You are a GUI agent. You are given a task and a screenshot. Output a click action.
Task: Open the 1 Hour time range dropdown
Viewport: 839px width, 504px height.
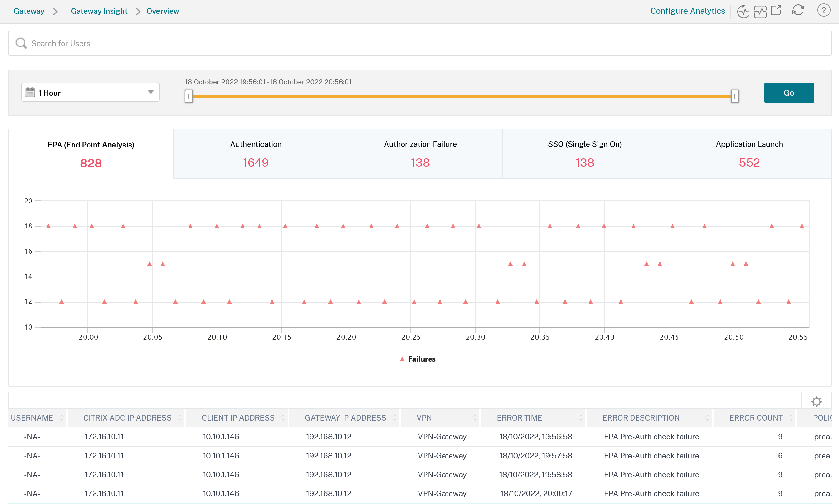(x=90, y=92)
